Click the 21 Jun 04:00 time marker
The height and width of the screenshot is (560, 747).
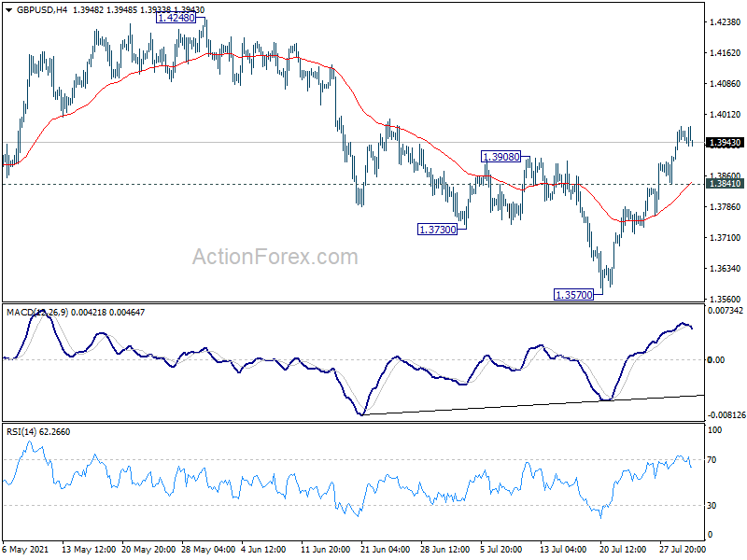(x=385, y=549)
